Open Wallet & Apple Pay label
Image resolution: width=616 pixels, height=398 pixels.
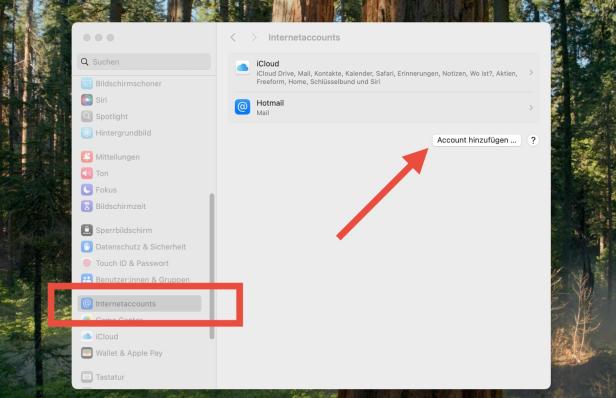tap(129, 353)
